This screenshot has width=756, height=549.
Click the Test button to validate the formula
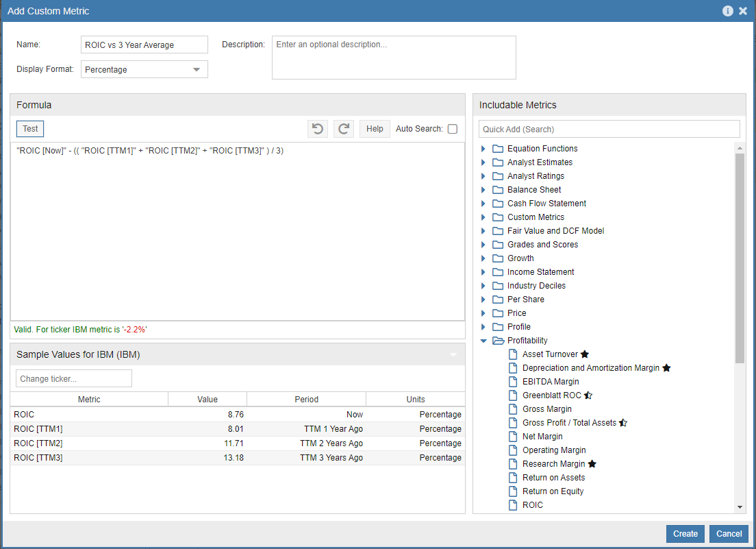29,128
